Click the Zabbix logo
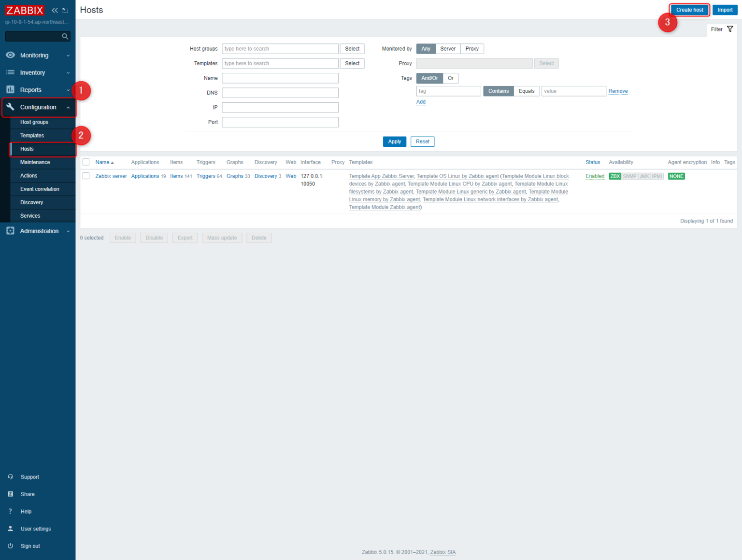The height and width of the screenshot is (560, 742). 24,10
